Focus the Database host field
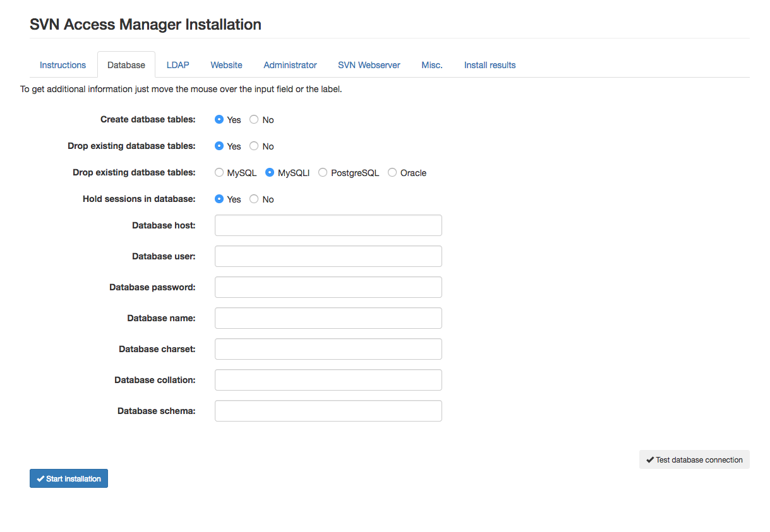The height and width of the screenshot is (532, 770). [x=328, y=225]
